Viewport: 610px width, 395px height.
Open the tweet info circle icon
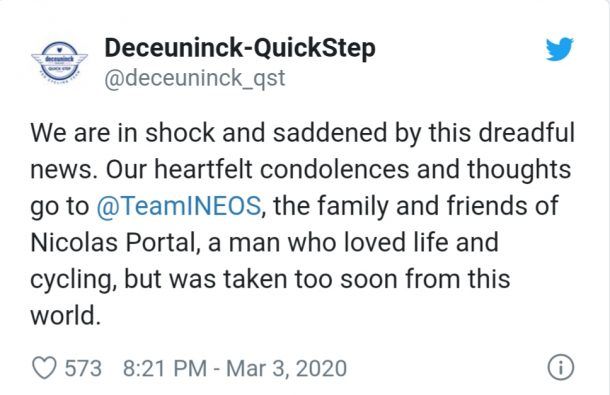pos(561,367)
